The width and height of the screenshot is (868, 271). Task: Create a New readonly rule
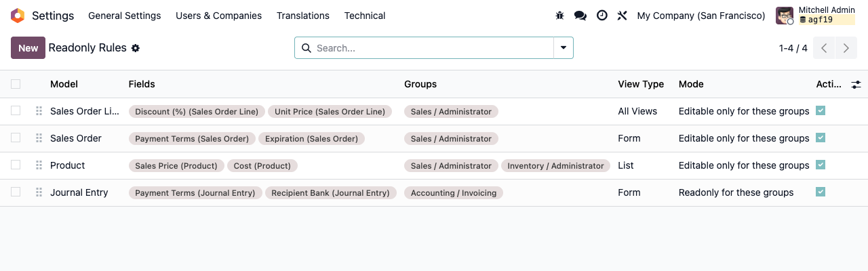pyautogui.click(x=28, y=48)
